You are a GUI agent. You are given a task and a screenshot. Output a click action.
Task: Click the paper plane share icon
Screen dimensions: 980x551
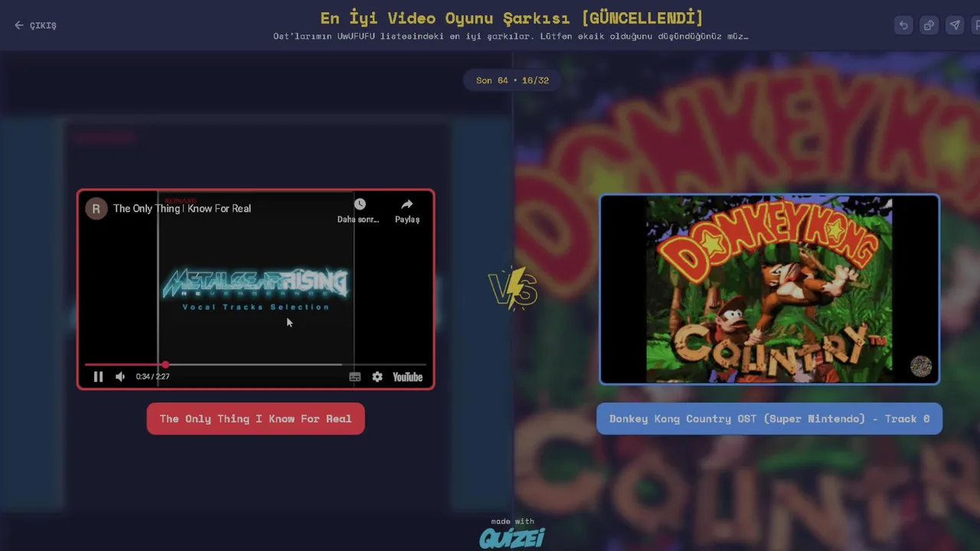(955, 25)
